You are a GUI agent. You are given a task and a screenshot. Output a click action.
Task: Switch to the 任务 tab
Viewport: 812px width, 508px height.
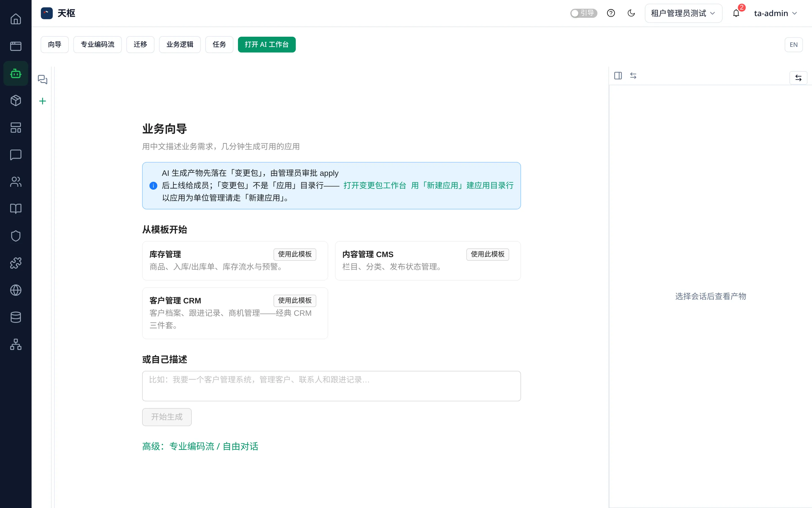tap(219, 45)
